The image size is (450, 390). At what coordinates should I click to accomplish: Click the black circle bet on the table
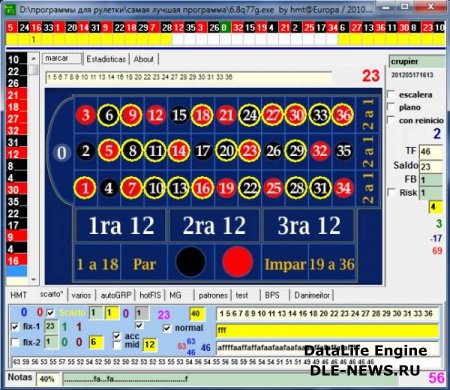191,262
